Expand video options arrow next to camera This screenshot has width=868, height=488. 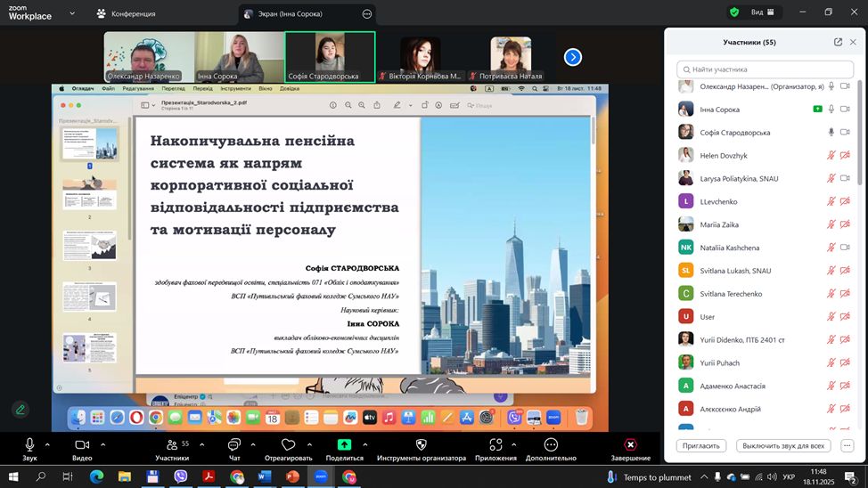pyautogui.click(x=102, y=443)
